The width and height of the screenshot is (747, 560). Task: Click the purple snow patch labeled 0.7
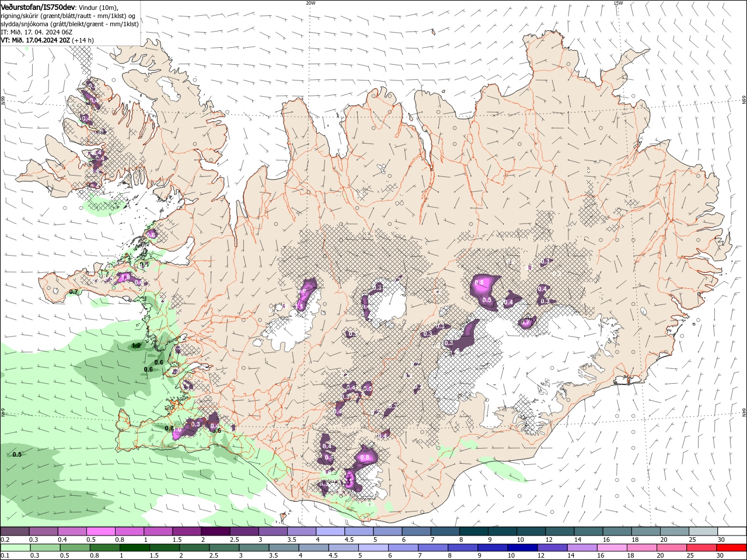527,321
